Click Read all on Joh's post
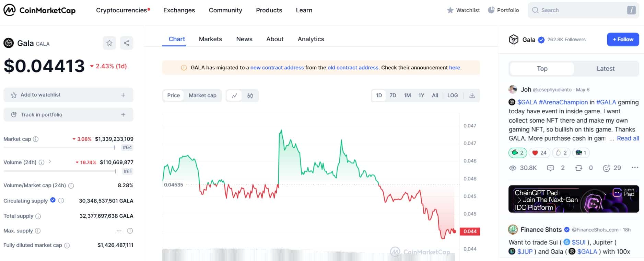 coord(628,138)
